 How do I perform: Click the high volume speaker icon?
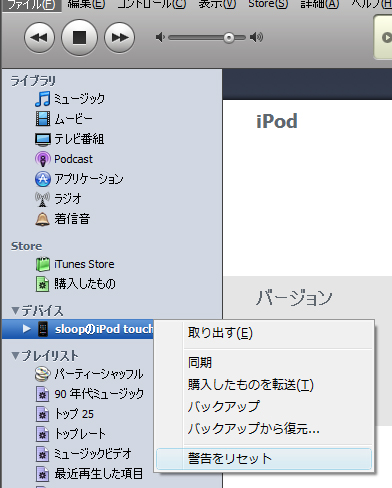pyautogui.click(x=257, y=37)
